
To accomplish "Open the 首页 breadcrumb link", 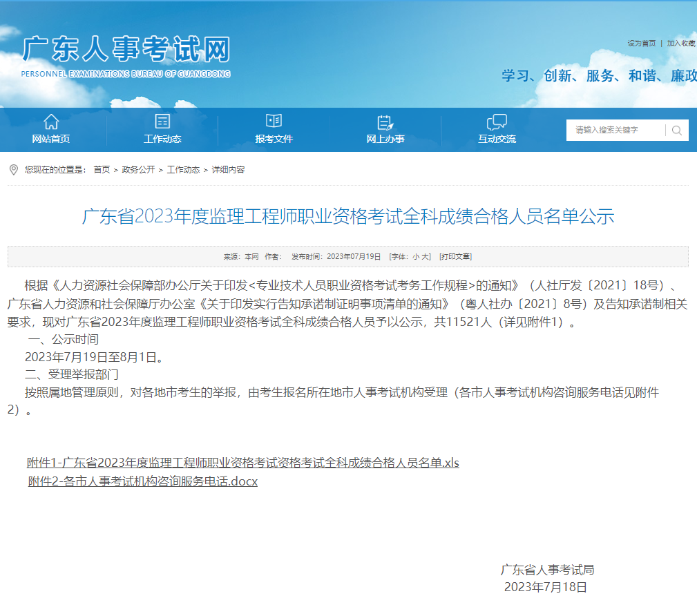I will [x=102, y=170].
